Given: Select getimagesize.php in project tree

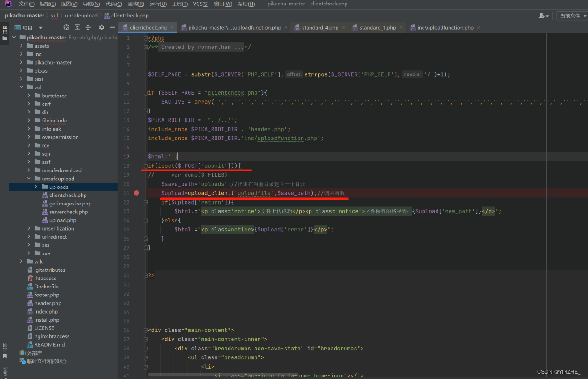Looking at the screenshot, I should 70,204.
